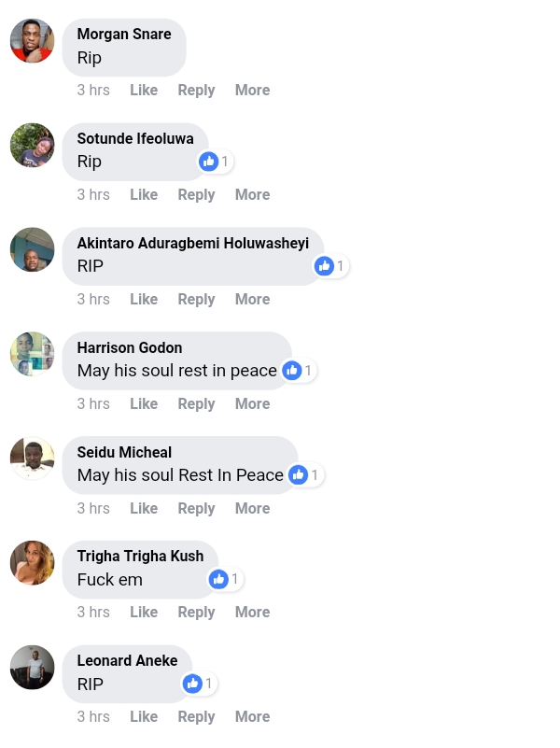View the like reaction on Seidu Micheal's comment
Viewport: 560px width, 748px height.
pyautogui.click(x=299, y=475)
